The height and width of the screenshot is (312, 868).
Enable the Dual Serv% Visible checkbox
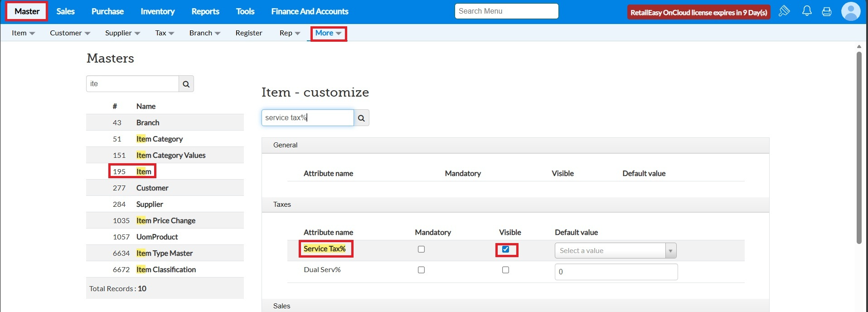coord(506,270)
